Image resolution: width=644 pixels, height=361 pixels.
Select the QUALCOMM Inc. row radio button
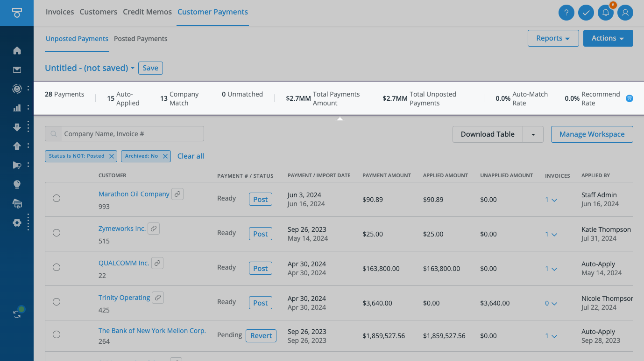(57, 267)
